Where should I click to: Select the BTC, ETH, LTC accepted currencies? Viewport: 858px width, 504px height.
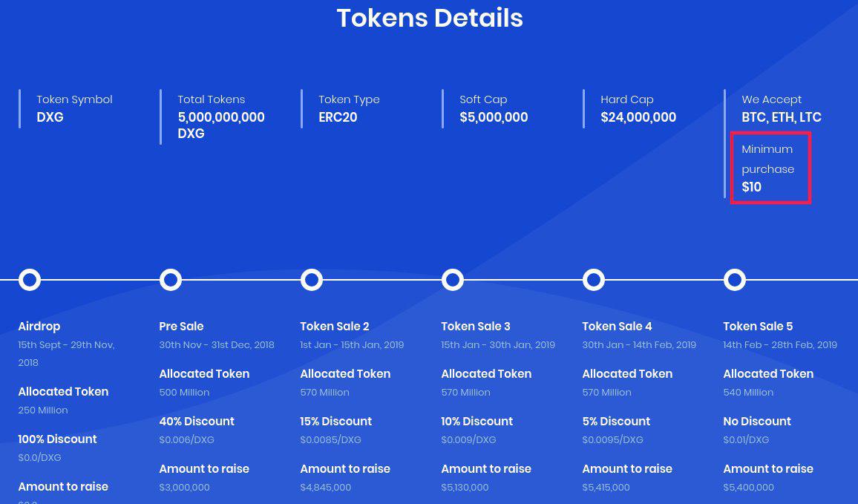782,117
